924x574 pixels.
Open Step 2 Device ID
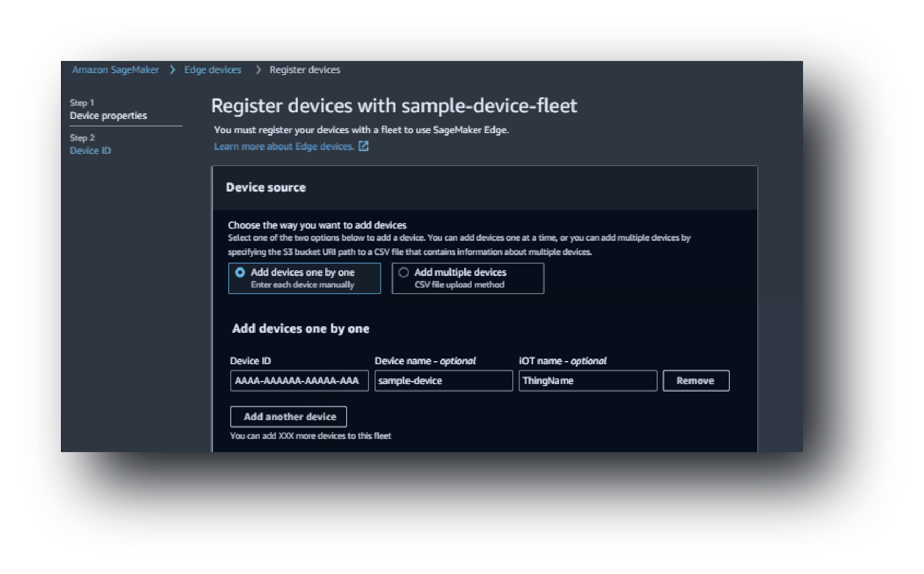[90, 150]
